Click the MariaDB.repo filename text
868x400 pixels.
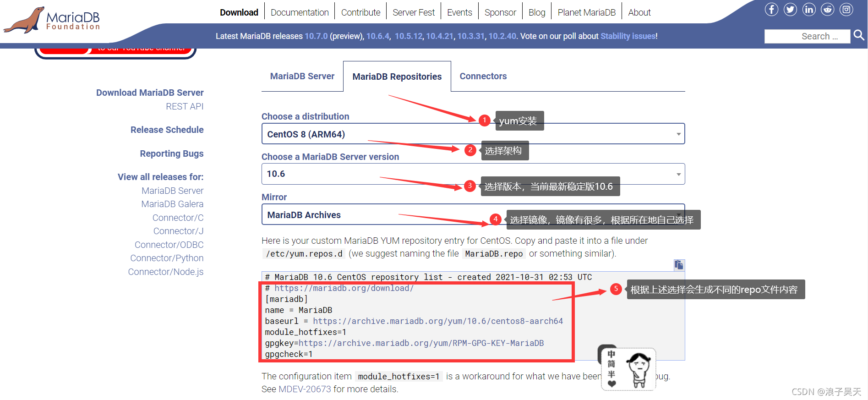[494, 254]
